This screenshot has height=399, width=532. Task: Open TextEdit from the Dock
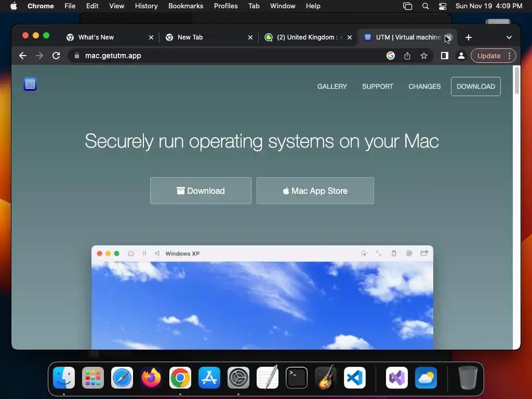coord(268,378)
